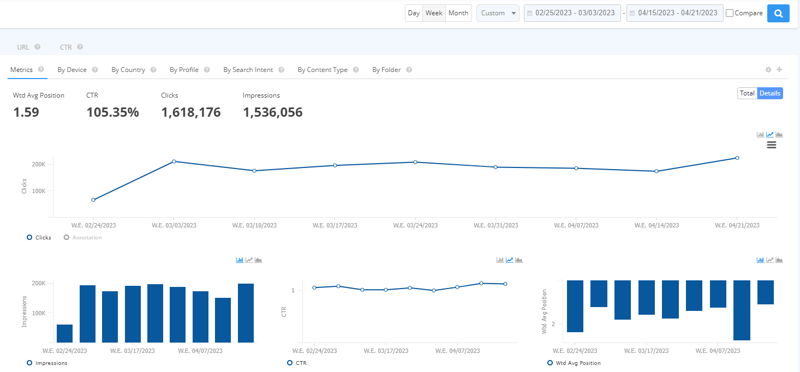Screen dimensions: 800x372
Task: Select Month granularity button
Action: [x=458, y=13]
